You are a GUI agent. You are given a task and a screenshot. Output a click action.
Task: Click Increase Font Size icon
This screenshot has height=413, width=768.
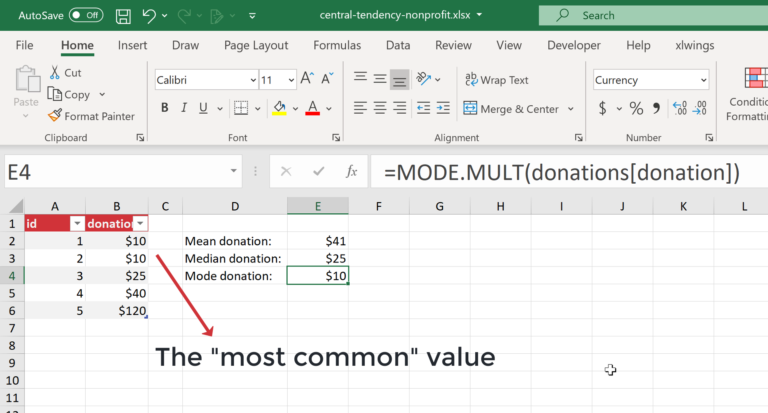point(307,79)
